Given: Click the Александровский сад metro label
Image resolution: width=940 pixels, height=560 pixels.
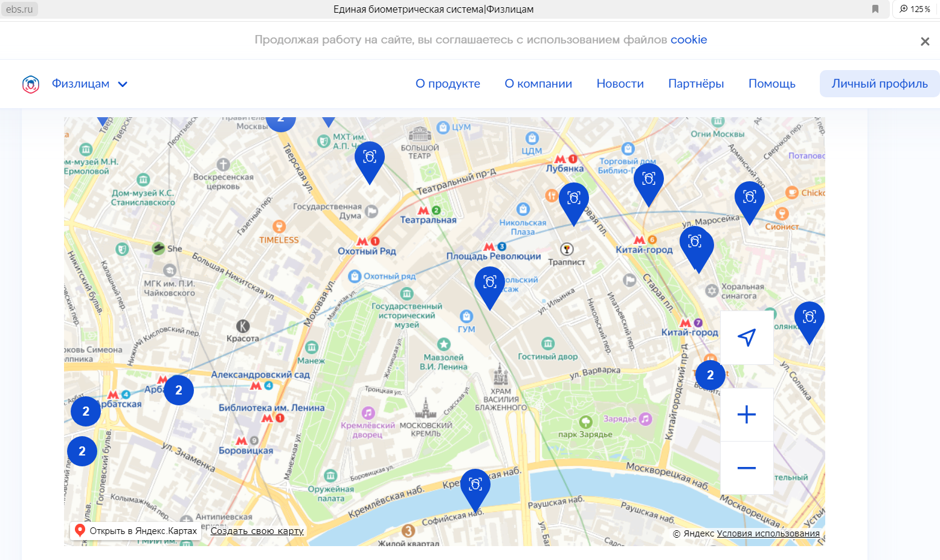Looking at the screenshot, I should pos(260,375).
